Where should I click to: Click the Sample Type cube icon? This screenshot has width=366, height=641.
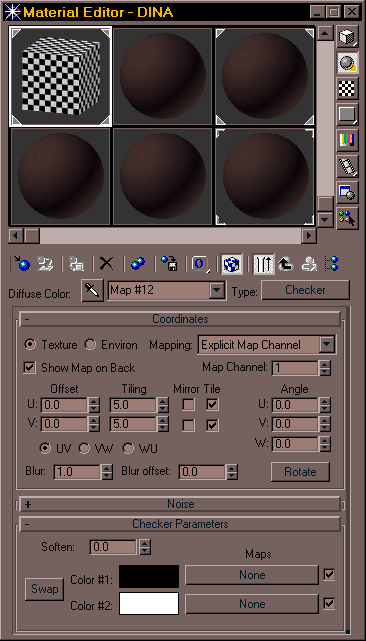(347, 37)
